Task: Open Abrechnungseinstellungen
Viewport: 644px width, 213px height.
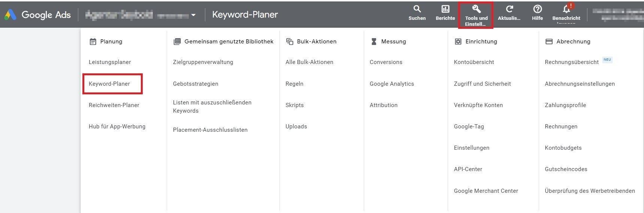Action: 580,84
